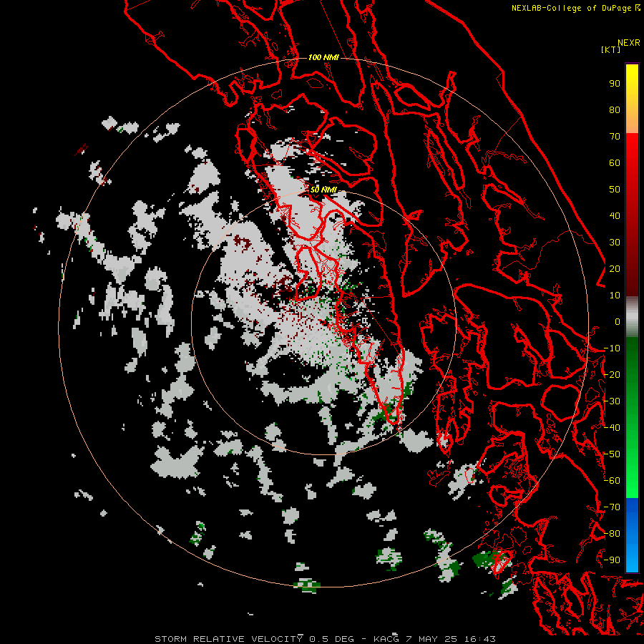Click the -80 value on the velocity scale
644x644 pixels.
(x=612, y=534)
